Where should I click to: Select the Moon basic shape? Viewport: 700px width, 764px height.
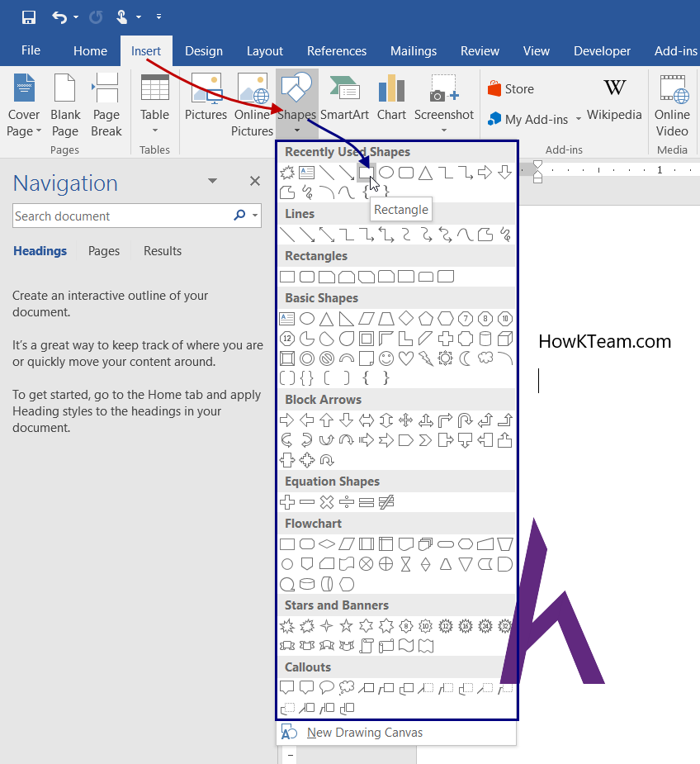pos(466,358)
